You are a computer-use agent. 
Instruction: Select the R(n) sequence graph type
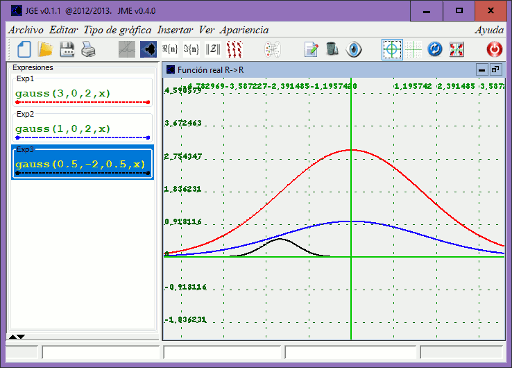point(170,50)
